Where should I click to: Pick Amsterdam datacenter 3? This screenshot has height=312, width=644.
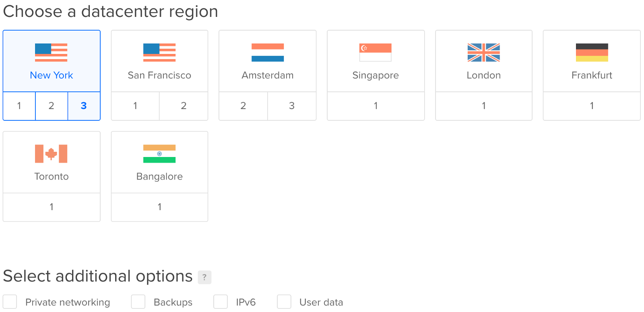coord(292,106)
